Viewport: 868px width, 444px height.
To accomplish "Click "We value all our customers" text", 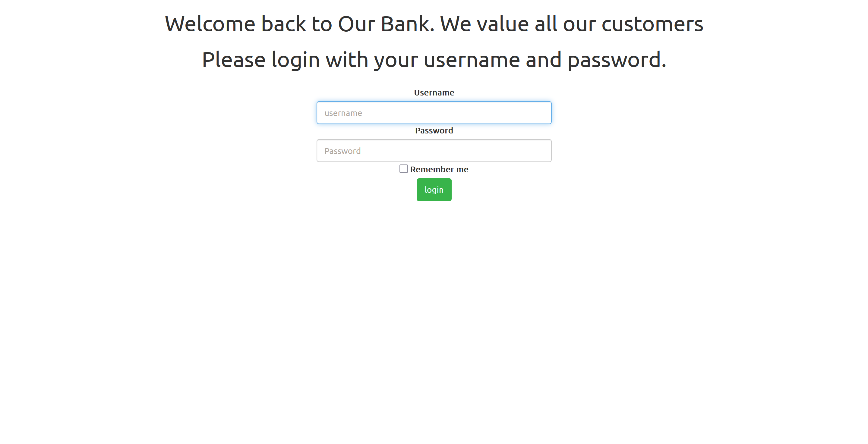I will tap(571, 24).
